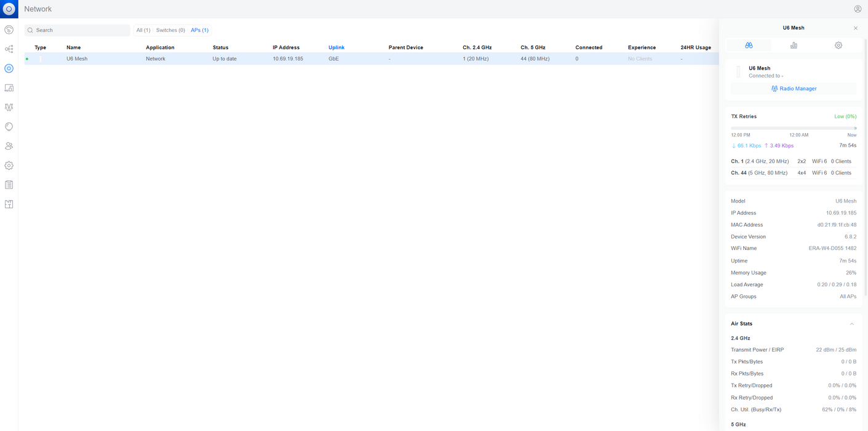The image size is (868, 431).
Task: Switch to the device statistics chart tab
Action: point(794,45)
